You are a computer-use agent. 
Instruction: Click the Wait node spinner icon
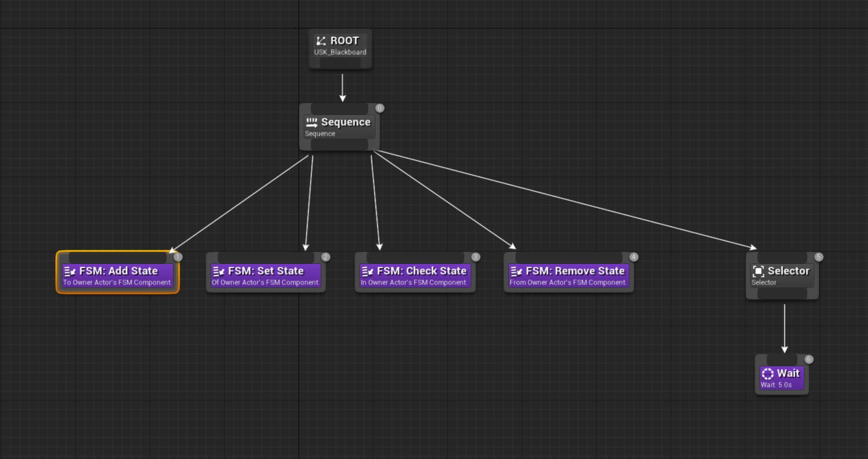point(768,374)
